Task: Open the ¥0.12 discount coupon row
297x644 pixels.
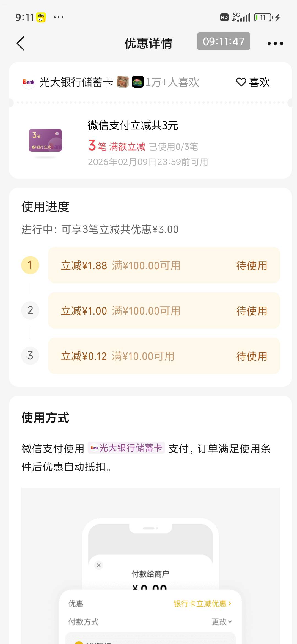Action: click(164, 356)
